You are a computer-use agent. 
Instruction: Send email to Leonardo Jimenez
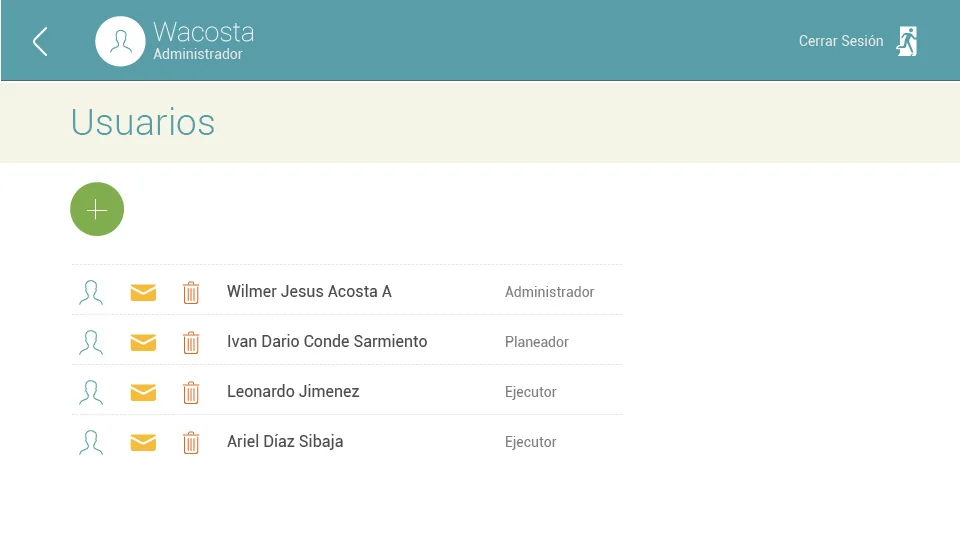[143, 392]
